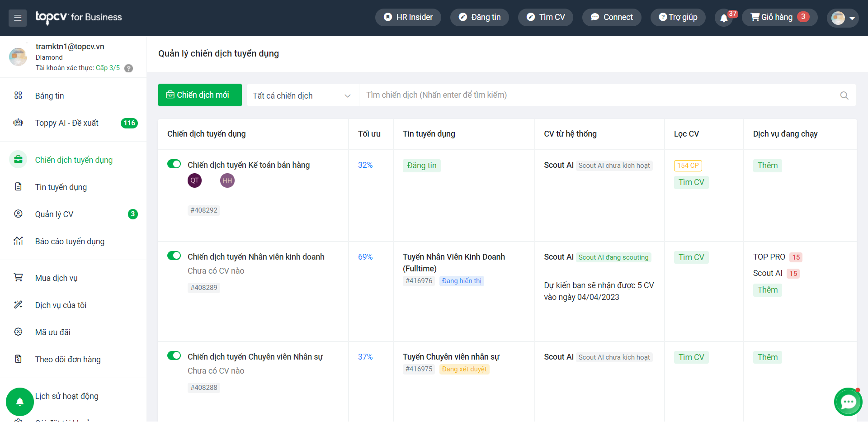Expand the user avatar account dropdown

[843, 18]
